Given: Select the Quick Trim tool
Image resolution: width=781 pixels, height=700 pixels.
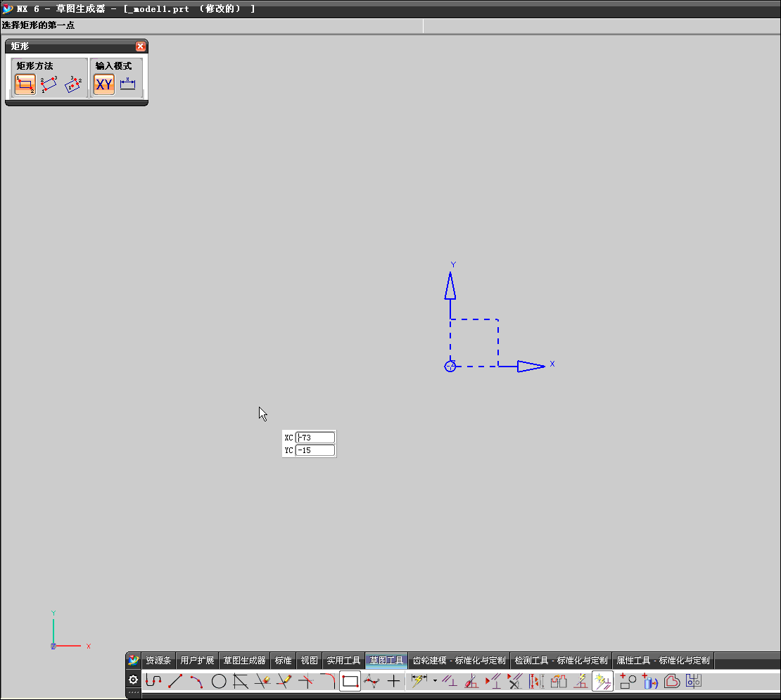Looking at the screenshot, I should tap(262, 681).
